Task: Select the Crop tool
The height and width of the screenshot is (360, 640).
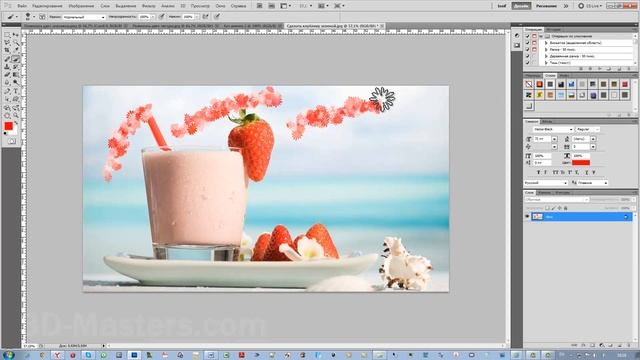Action: coord(7,50)
